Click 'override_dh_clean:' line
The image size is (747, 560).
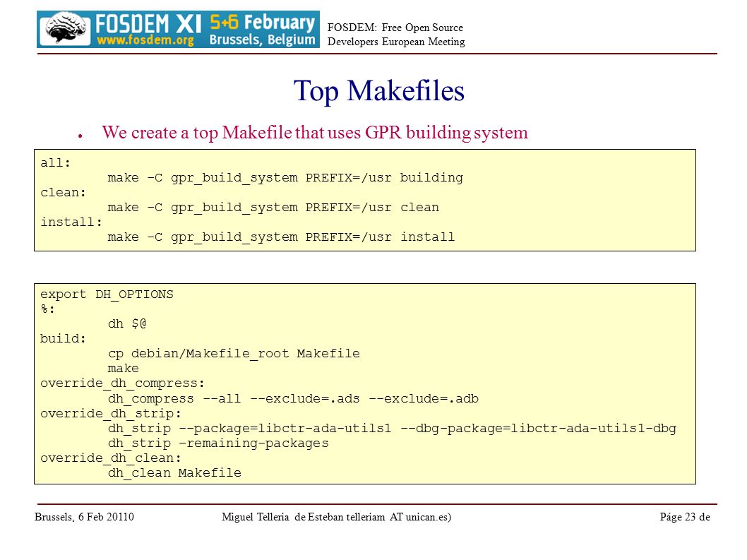click(x=111, y=458)
